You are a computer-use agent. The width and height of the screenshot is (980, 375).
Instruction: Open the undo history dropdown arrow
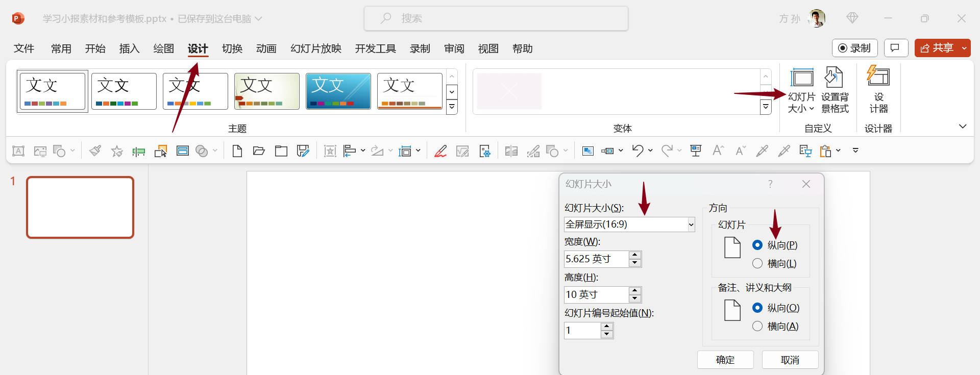coord(650,151)
